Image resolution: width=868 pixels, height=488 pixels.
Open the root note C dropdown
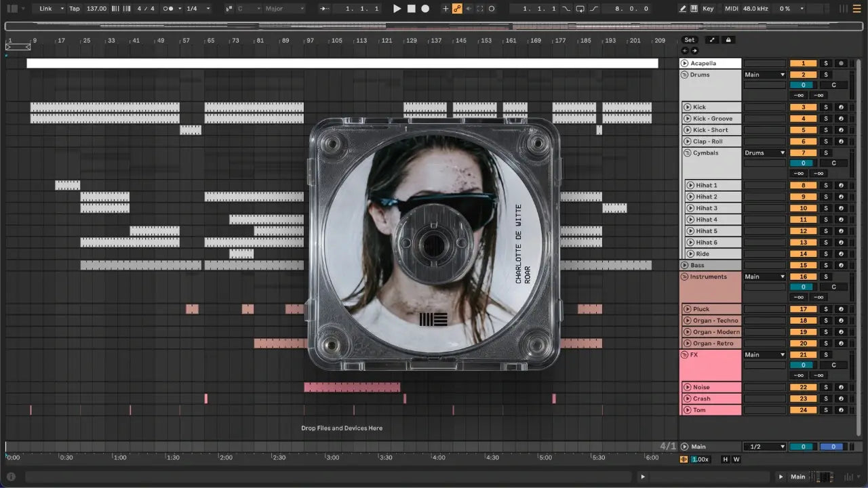249,9
